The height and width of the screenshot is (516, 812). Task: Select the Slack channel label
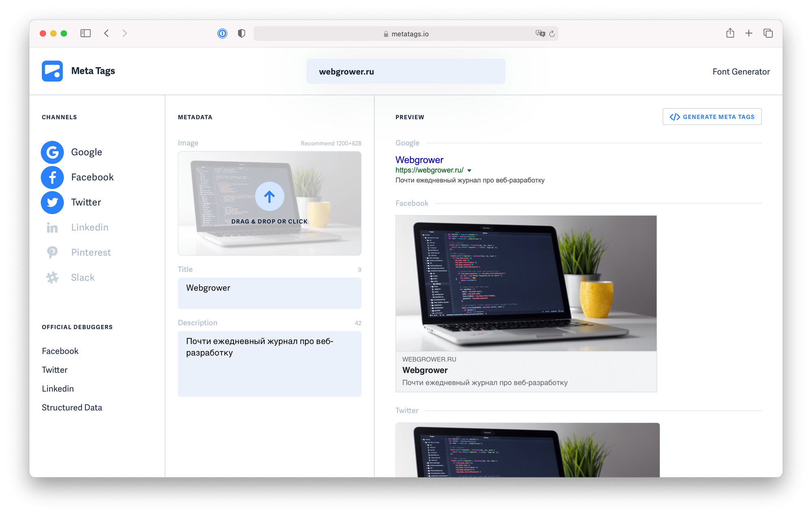pyautogui.click(x=83, y=277)
